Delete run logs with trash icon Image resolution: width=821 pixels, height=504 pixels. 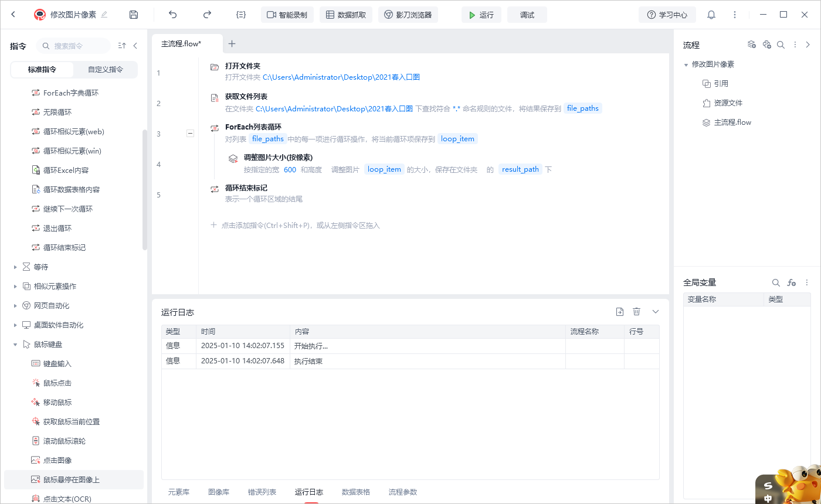636,312
